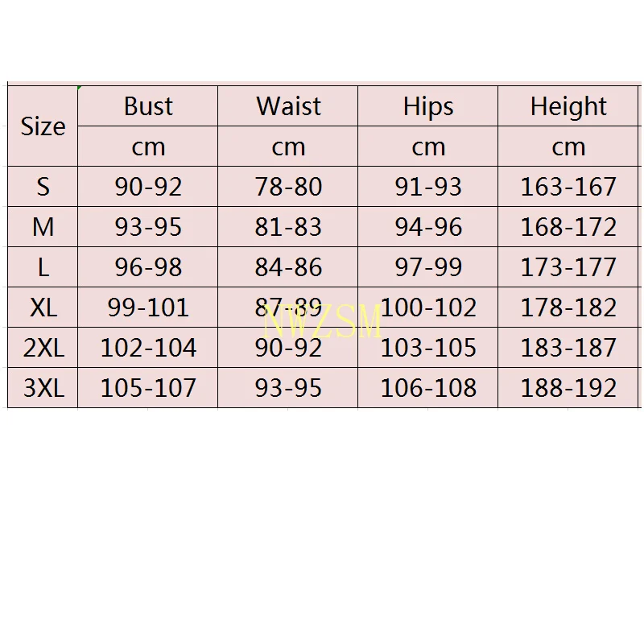The image size is (644, 644).
Task: Click the 3XL size row label
Action: 43,388
